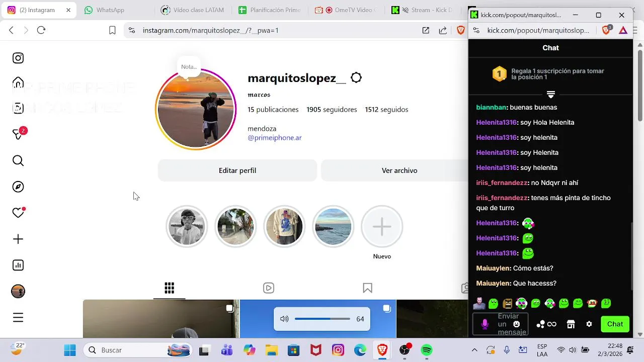
Task: Follow the @primeiphone.ar bio link
Action: point(275,138)
